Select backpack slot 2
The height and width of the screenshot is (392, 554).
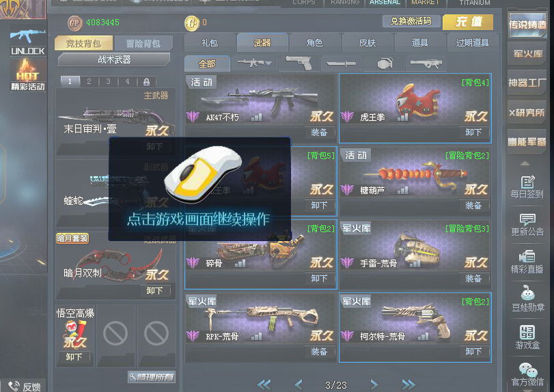point(89,81)
